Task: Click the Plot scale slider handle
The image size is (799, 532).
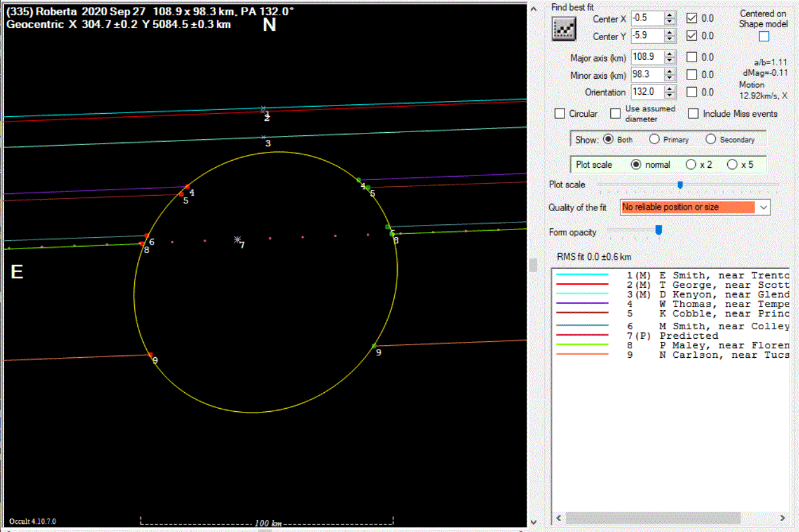Action: tap(679, 185)
